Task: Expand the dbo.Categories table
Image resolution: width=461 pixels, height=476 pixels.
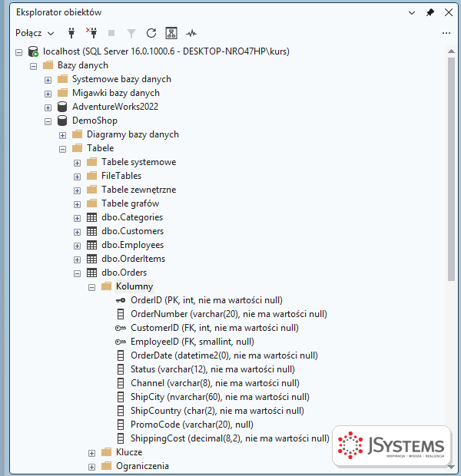Action: click(77, 218)
